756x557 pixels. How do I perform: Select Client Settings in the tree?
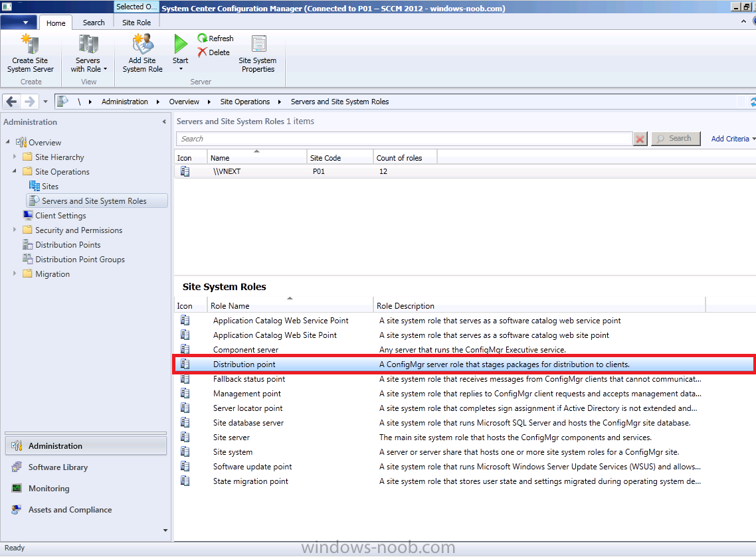pos(60,215)
